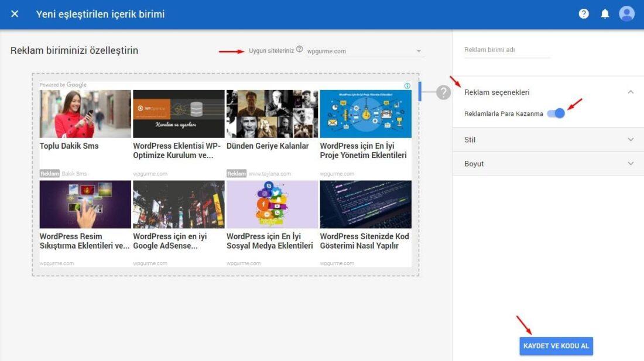Click Powered by Google label
644x361 pixels.
63,84
